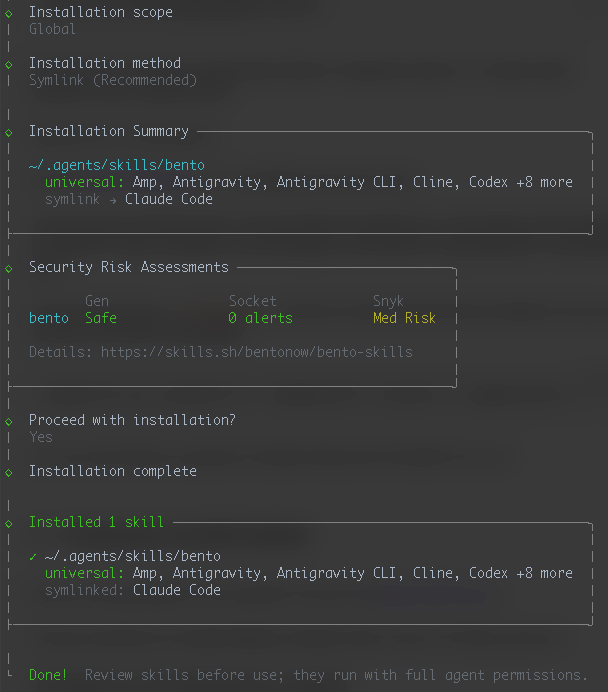608x692 pixels.
Task: Select the 'Global' scope value
Action: tap(52, 29)
